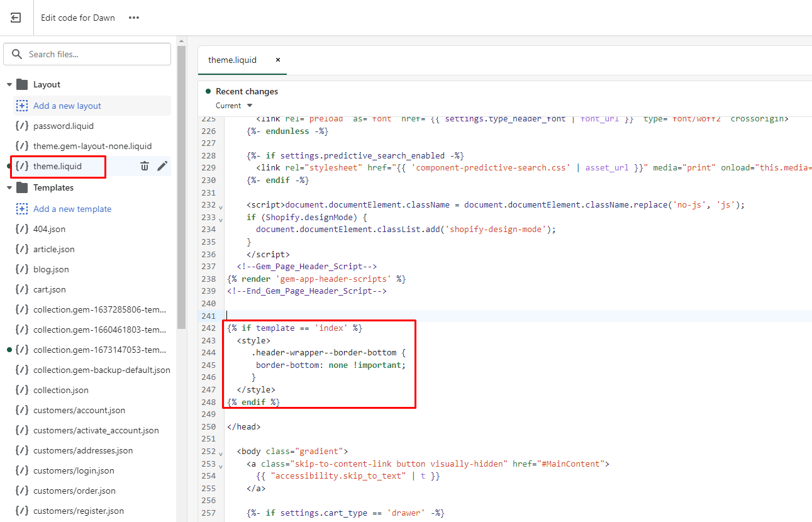Collapse the Layout folder arrow
This screenshot has height=522, width=812.
[x=9, y=84]
